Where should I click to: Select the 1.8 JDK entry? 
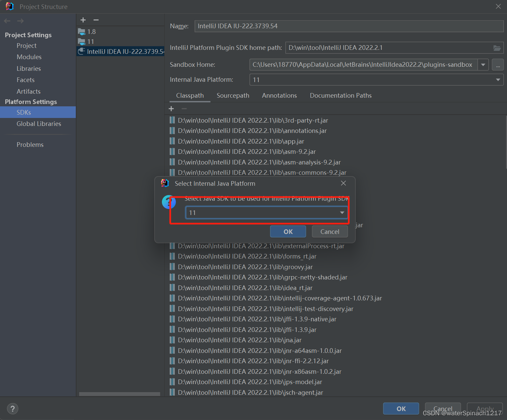tap(120, 32)
